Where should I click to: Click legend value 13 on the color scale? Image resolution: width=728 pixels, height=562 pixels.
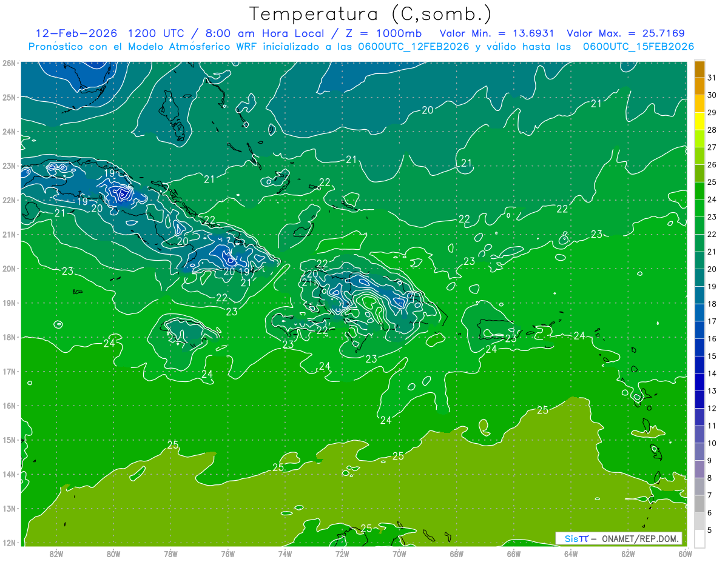coord(712,391)
